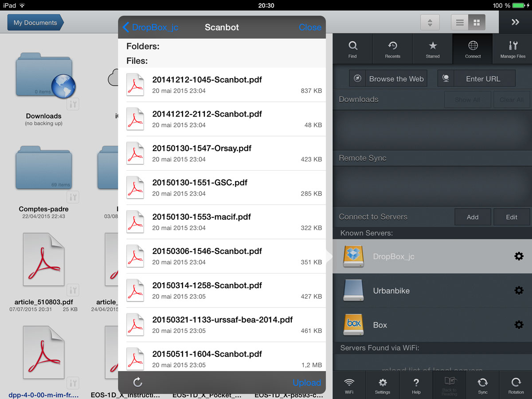
Task: Tap the Enter URL button
Action: coord(477,79)
